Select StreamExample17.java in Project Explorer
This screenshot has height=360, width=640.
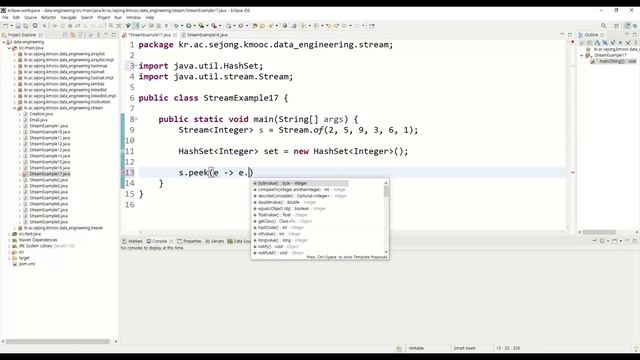(x=49, y=174)
